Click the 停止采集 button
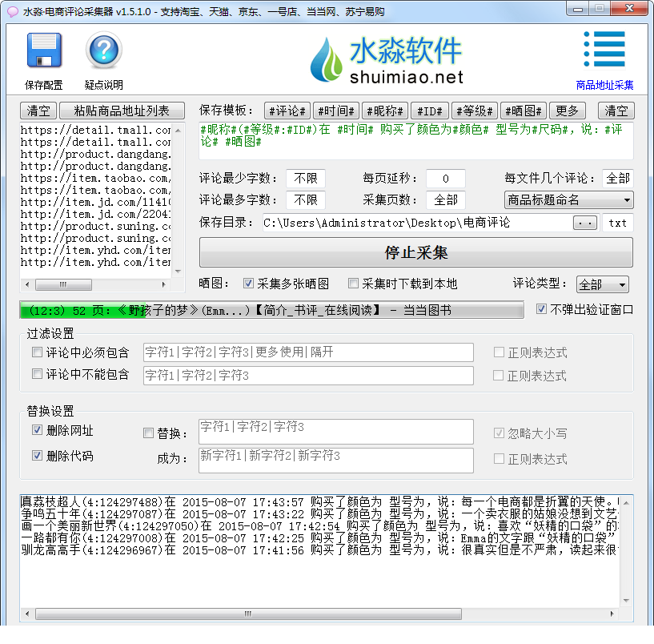Viewport: 654px width, 644px height. click(x=415, y=252)
